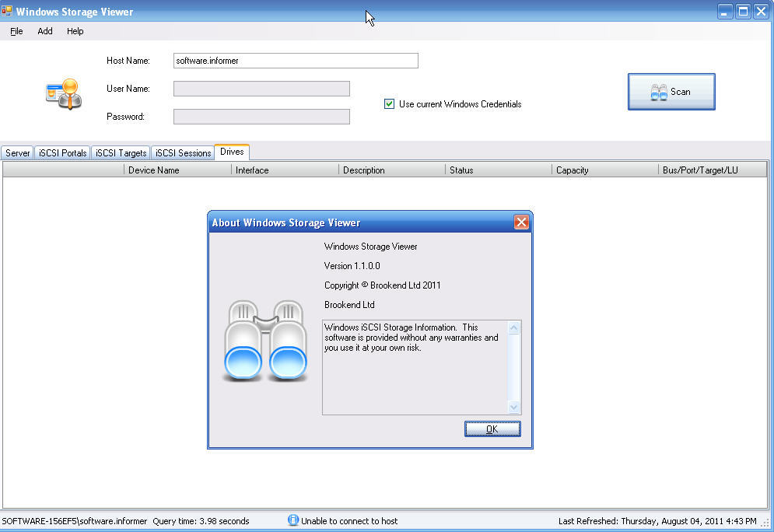Image resolution: width=774 pixels, height=532 pixels.
Task: Click the info icon next to connection error message
Action: pos(292,521)
